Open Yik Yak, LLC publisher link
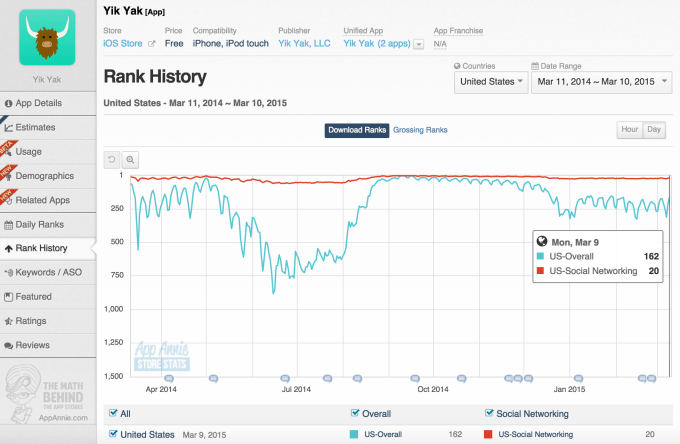680x444 pixels. pyautogui.click(x=304, y=43)
